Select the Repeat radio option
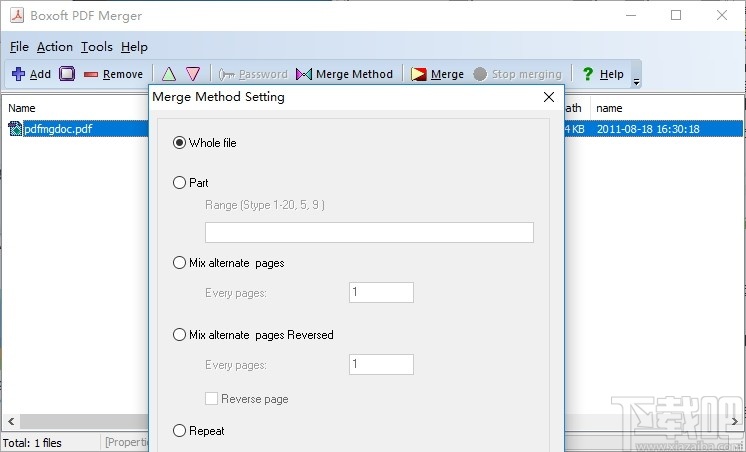The height and width of the screenshot is (452, 746). click(x=179, y=431)
